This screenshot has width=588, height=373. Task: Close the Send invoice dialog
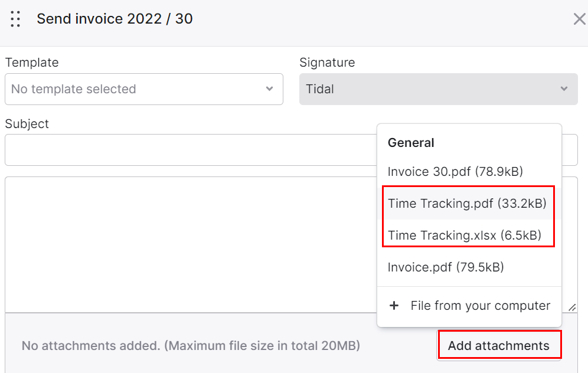pos(579,19)
